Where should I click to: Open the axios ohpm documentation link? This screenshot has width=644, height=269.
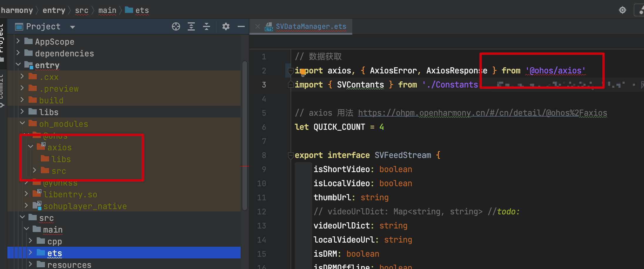482,113
